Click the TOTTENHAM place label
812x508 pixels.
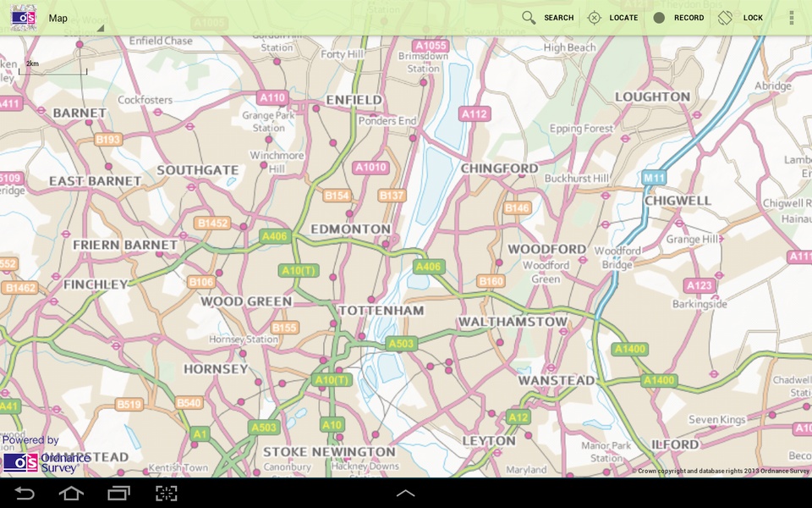point(381,311)
